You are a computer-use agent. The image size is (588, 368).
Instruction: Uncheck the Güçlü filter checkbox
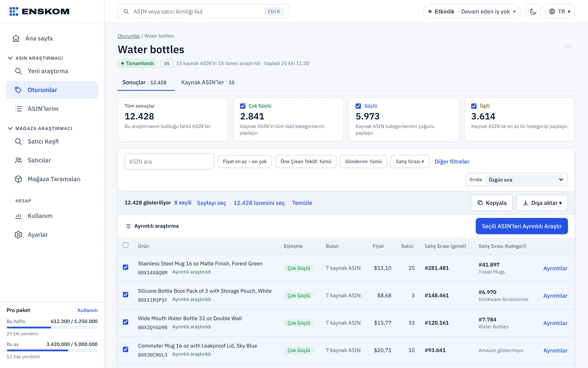(x=358, y=106)
